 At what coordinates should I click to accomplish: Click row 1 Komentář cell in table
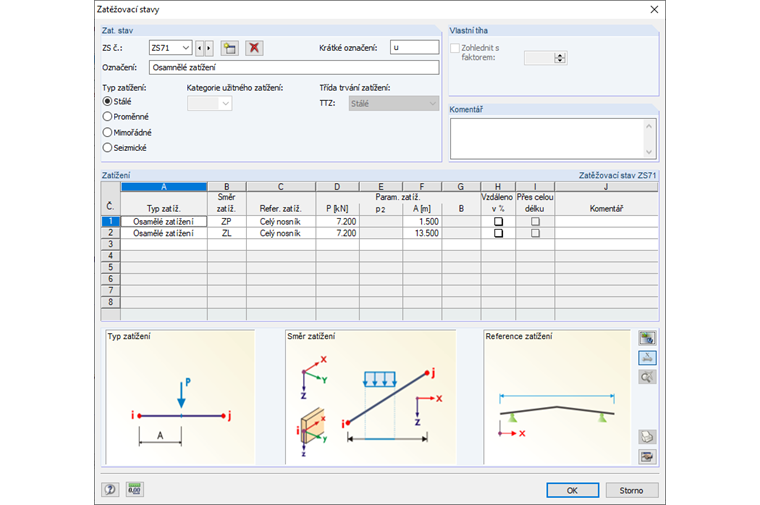coord(606,221)
